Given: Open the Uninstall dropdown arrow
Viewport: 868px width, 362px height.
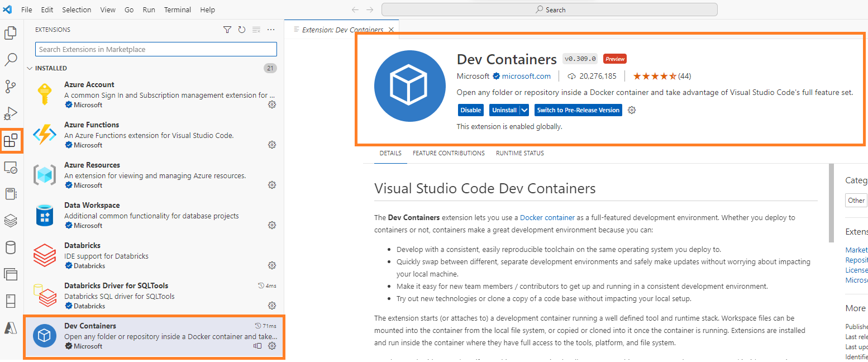Looking at the screenshot, I should [524, 110].
